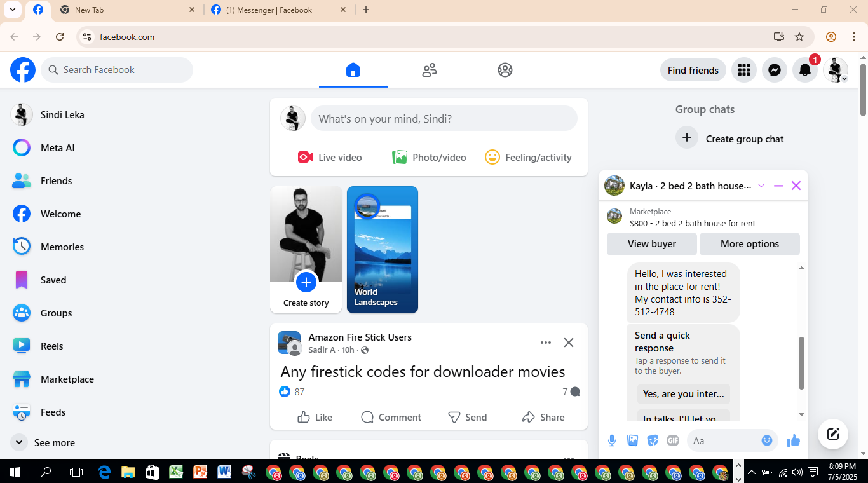The image size is (868, 483).
Task: Choose a sticker in chat
Action: pos(653,440)
